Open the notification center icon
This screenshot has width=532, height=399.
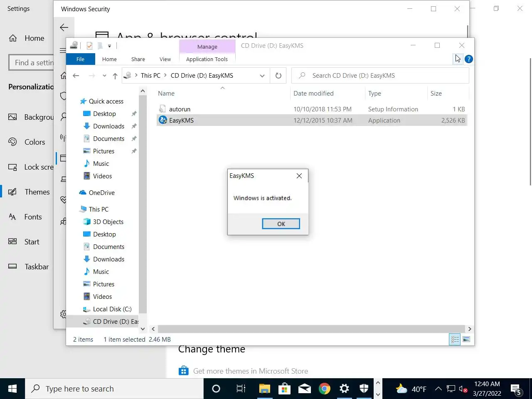point(516,389)
